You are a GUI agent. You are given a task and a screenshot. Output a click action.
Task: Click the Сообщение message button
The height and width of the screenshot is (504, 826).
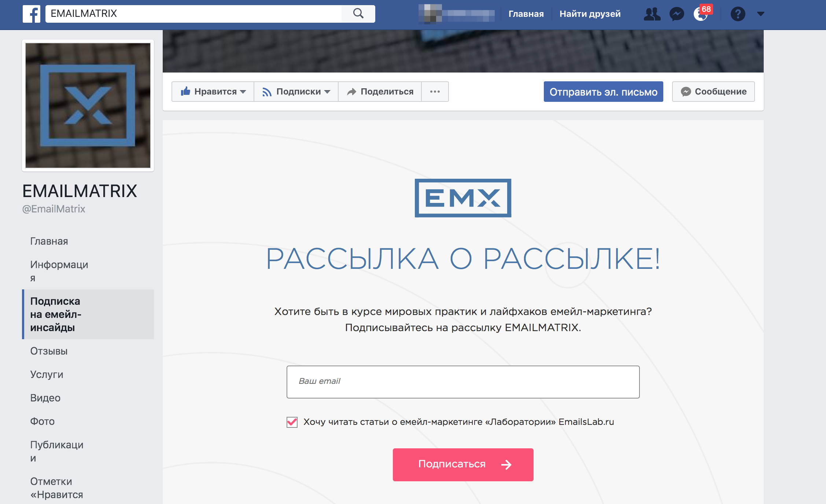point(713,92)
